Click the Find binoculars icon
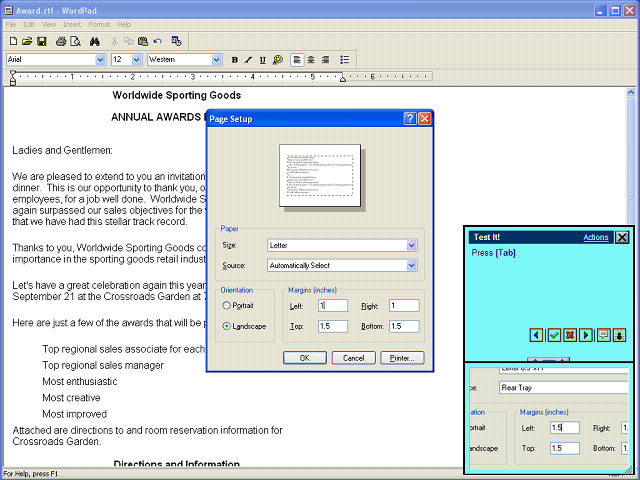The width and height of the screenshot is (640, 480). [x=94, y=41]
